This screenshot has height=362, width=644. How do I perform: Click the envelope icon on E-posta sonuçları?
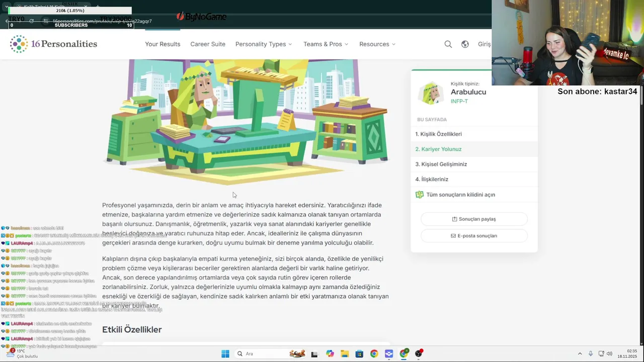click(x=453, y=236)
